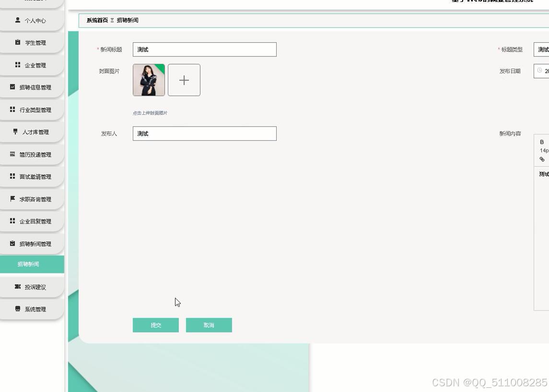Click the 招聘新闻管理 clipboard icon
This screenshot has width=549, height=392.
[12, 243]
